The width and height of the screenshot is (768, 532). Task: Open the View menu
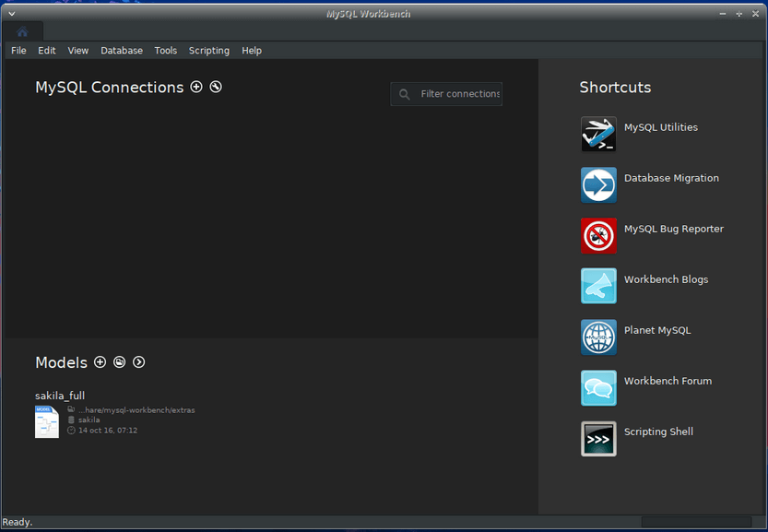(77, 51)
